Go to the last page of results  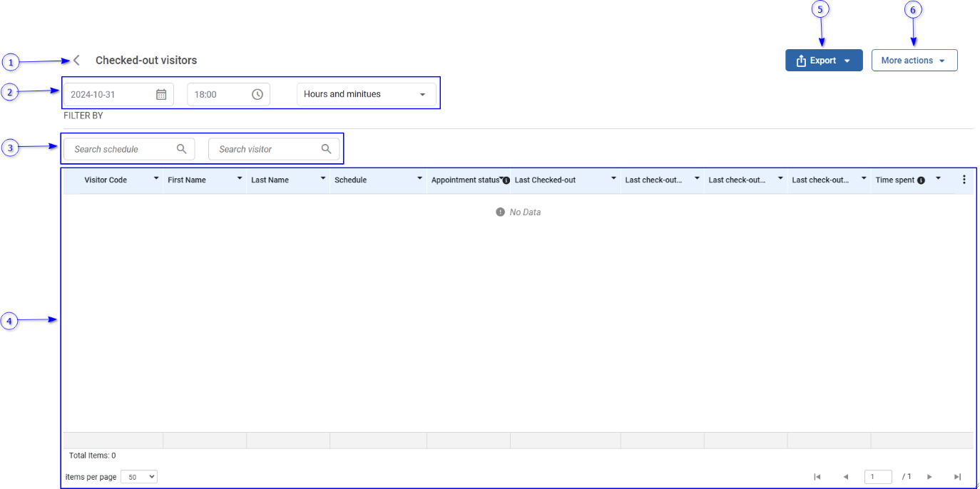[x=957, y=477]
